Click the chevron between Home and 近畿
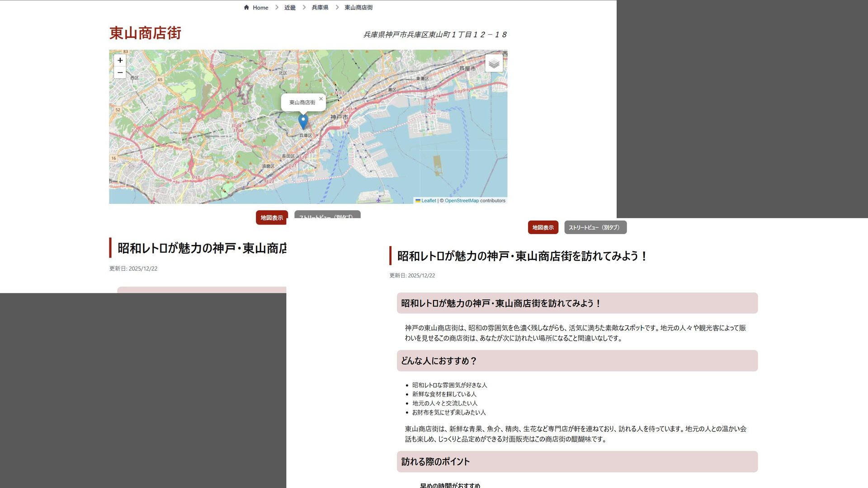 pyautogui.click(x=277, y=7)
